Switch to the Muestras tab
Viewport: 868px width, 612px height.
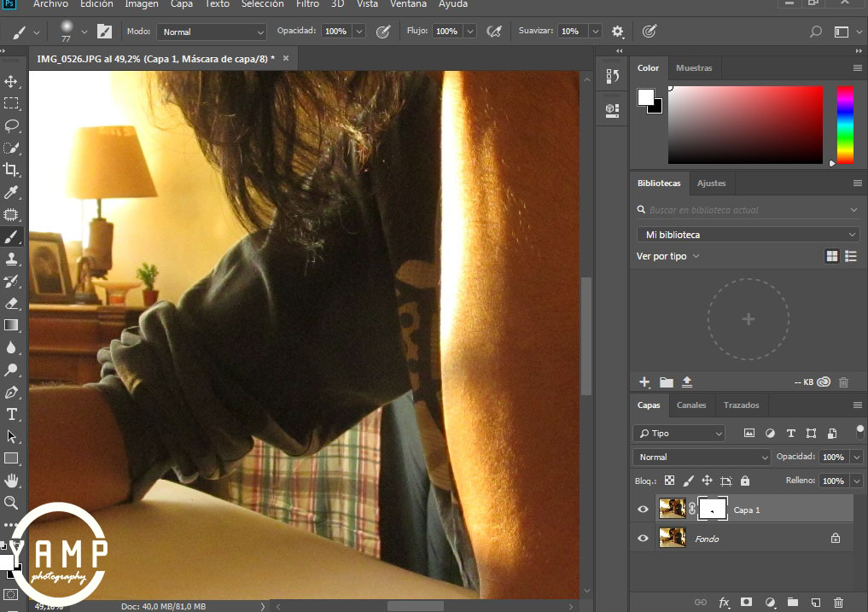pyautogui.click(x=694, y=68)
